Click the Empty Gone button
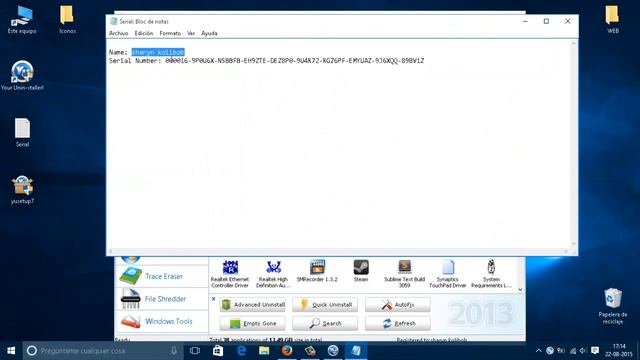The width and height of the screenshot is (640, 360). [252, 323]
